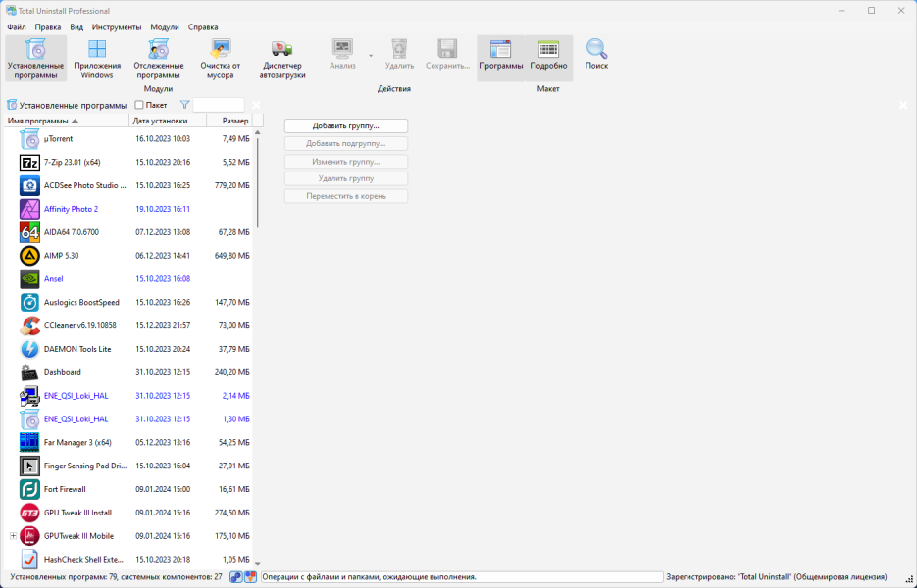Click the Far Manager 3 icon
This screenshot has width=917, height=588.
pyautogui.click(x=29, y=443)
